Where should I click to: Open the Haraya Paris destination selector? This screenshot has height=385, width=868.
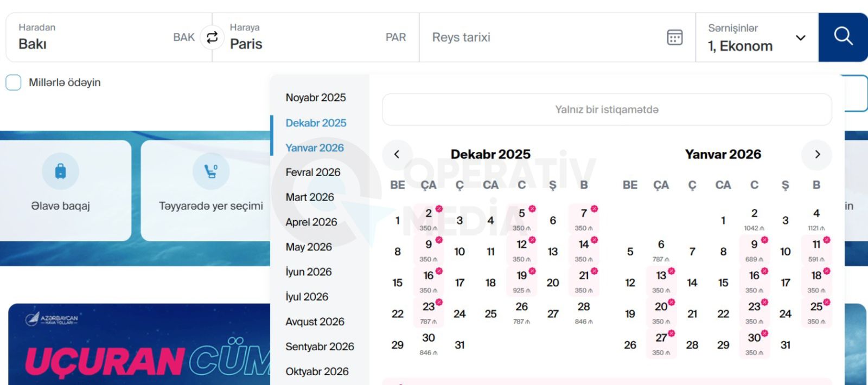(x=315, y=37)
